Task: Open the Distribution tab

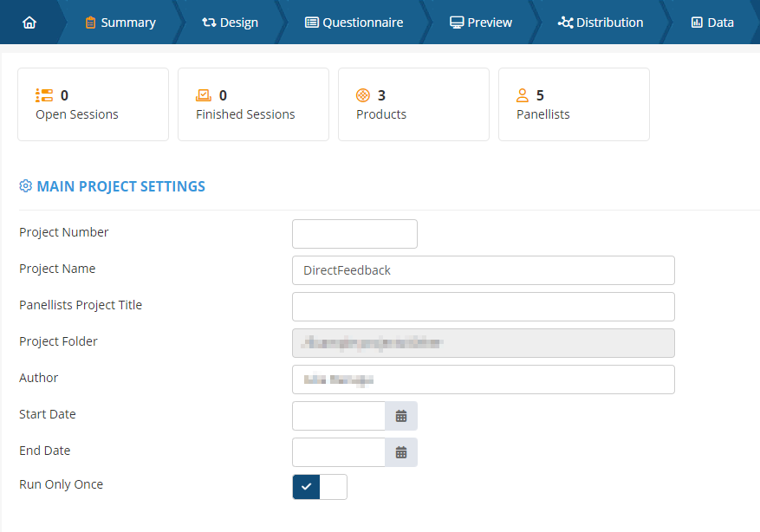Action: click(x=601, y=23)
